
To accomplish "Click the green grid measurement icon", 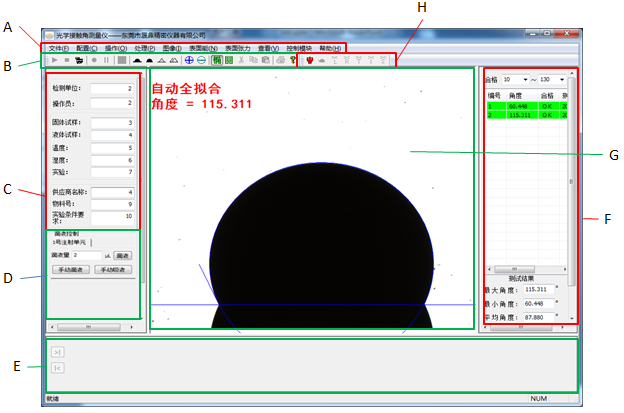I will [x=219, y=60].
